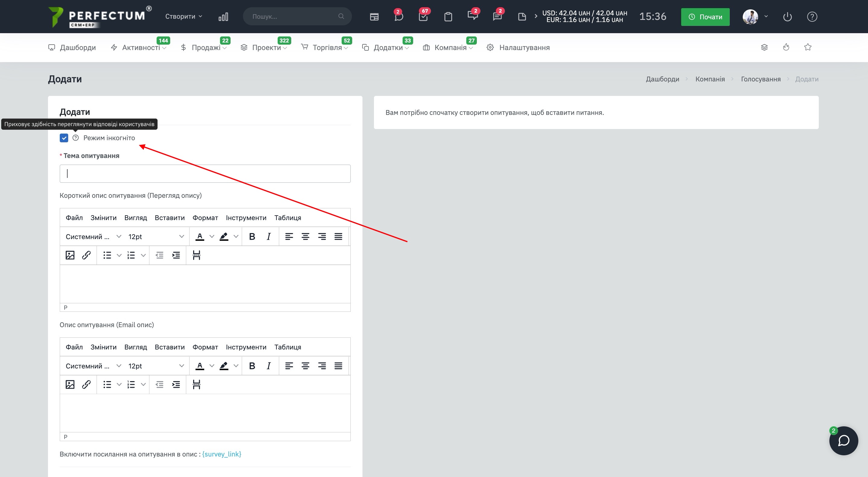
Task: Open the favorites star icon
Action: click(808, 47)
